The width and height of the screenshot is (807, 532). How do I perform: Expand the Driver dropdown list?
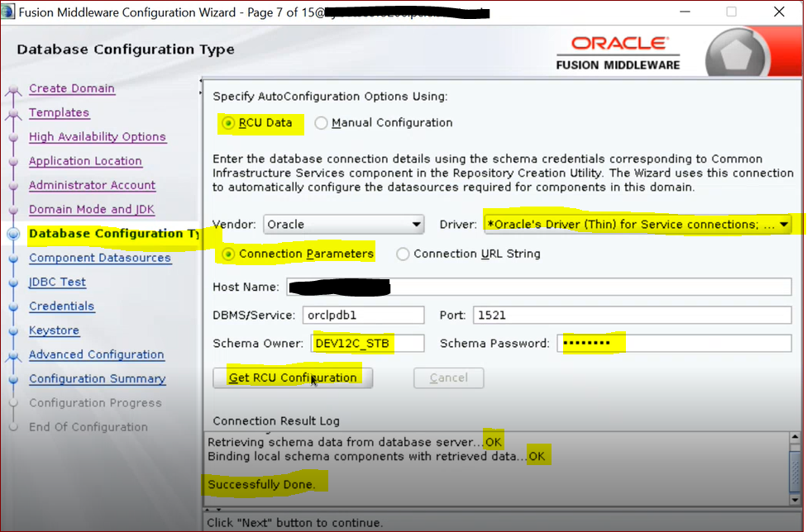tap(637, 225)
